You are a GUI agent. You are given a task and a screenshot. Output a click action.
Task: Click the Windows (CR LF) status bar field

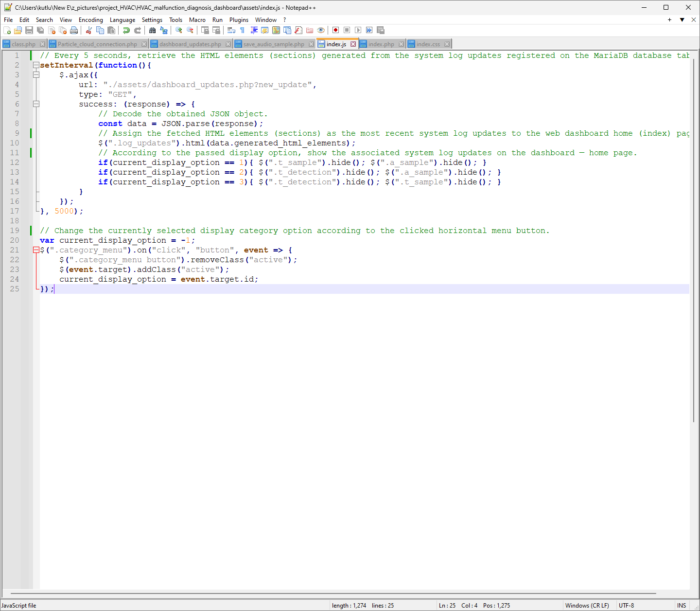pos(587,606)
